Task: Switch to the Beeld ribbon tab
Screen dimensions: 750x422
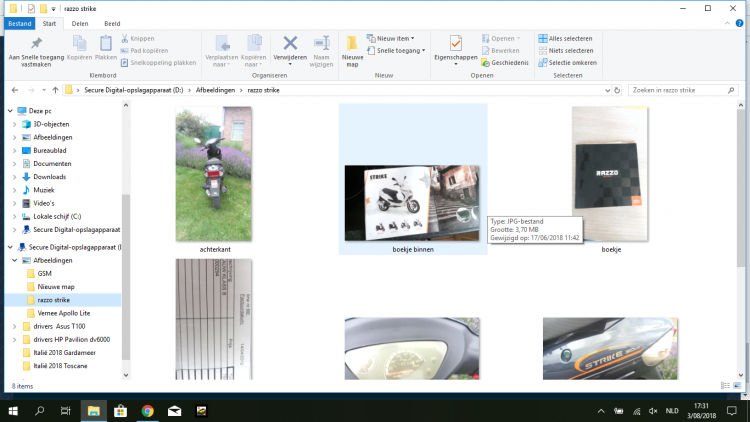Action: click(x=113, y=21)
